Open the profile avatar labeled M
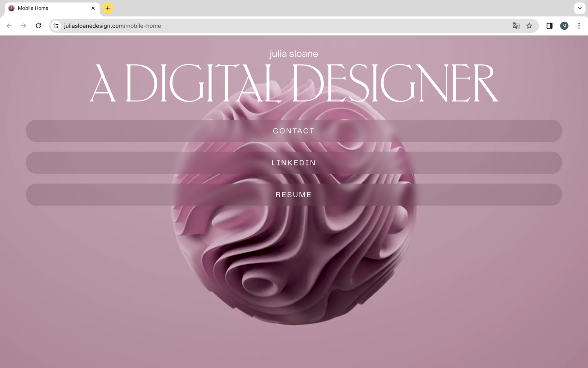Screen dimensions: 588x368 [564, 26]
